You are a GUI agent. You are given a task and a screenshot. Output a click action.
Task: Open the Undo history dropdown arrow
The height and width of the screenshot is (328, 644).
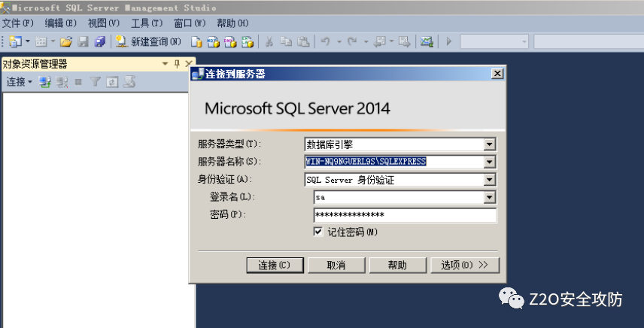click(339, 41)
